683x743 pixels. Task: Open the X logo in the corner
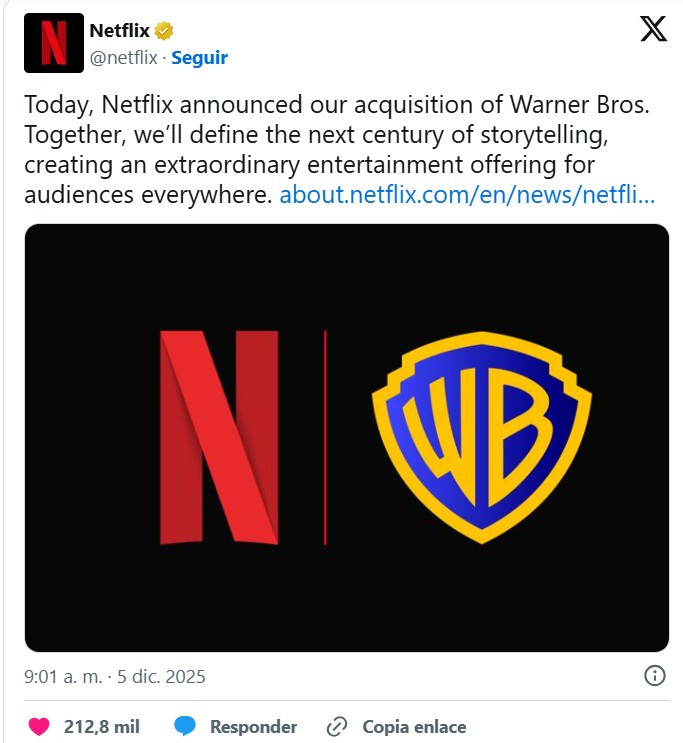(653, 30)
